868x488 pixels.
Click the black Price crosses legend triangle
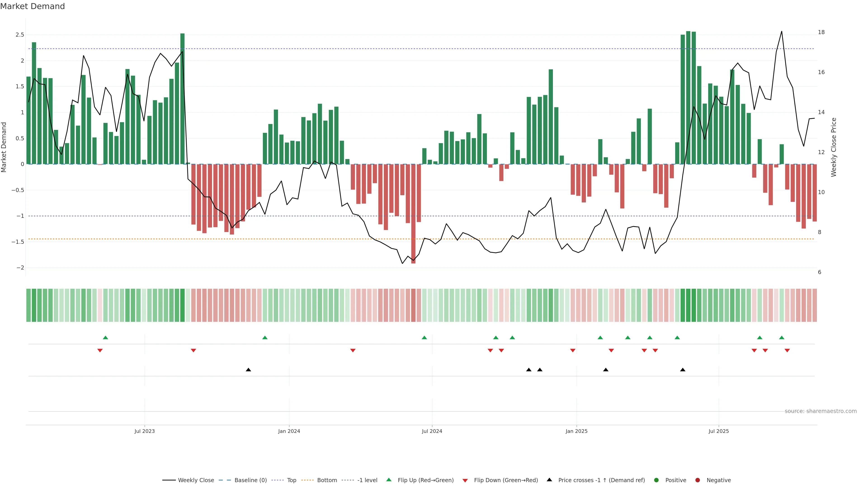coord(549,480)
